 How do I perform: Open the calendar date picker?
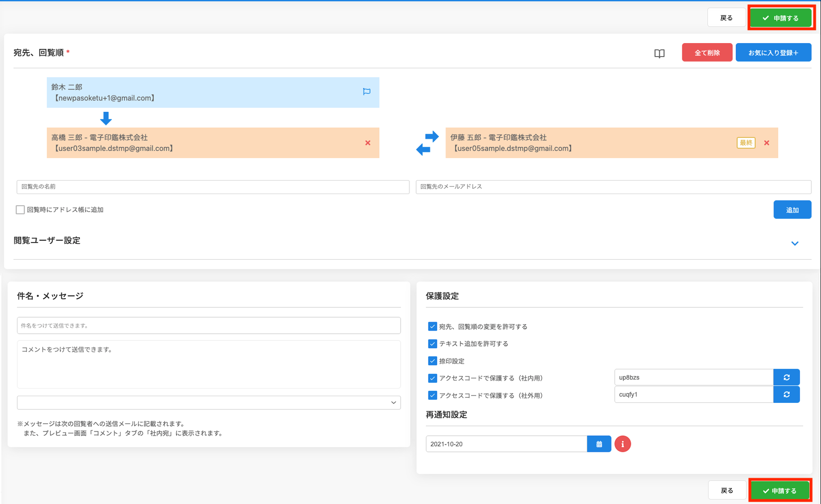coord(599,444)
